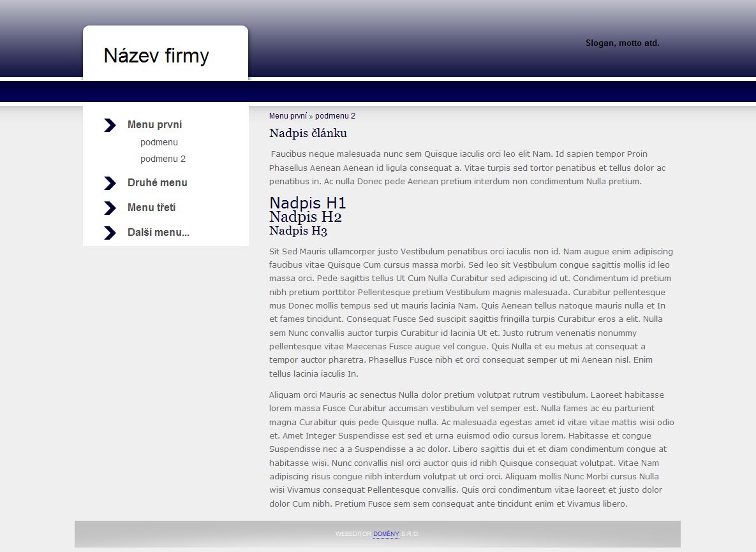This screenshot has height=552, width=756.
Task: Click the Nadpis H3 heading
Action: point(298,231)
